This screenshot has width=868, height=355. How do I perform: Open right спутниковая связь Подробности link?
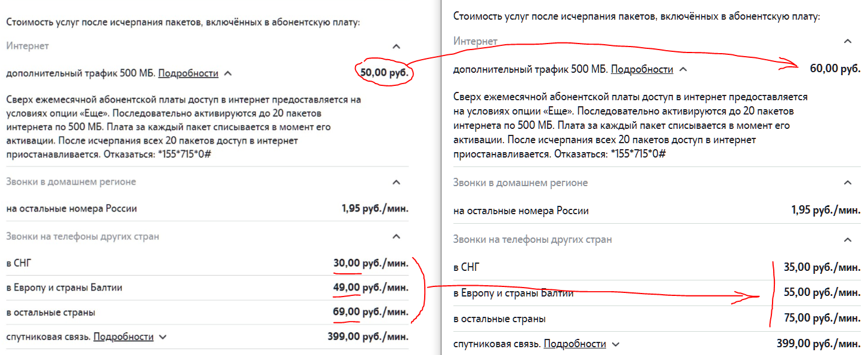tap(575, 344)
